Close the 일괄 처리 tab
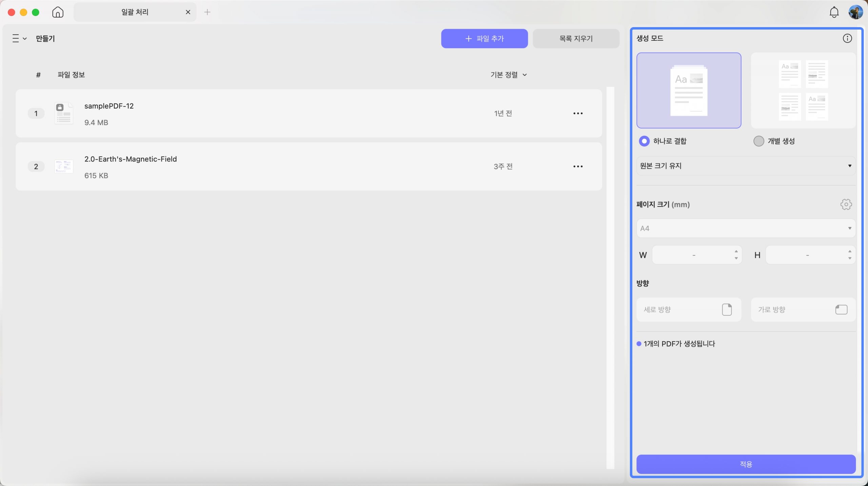The width and height of the screenshot is (868, 486). 188,12
